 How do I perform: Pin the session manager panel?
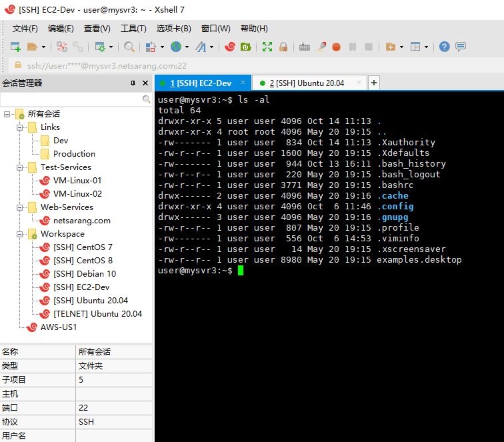click(x=133, y=83)
